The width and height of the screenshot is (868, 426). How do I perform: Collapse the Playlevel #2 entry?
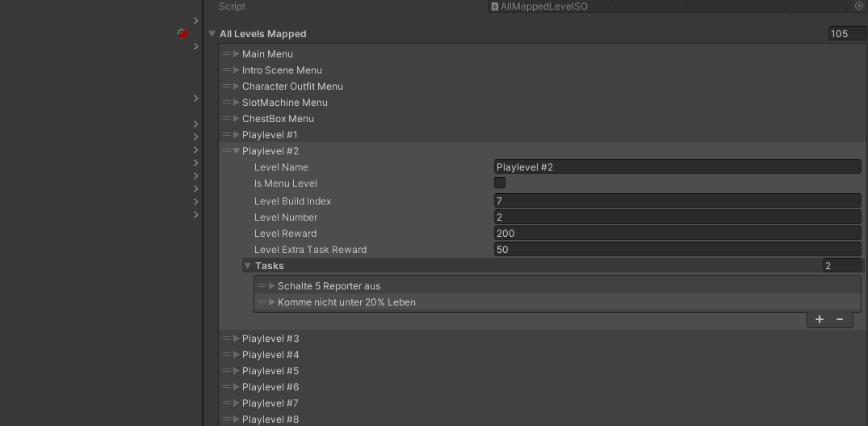(237, 150)
